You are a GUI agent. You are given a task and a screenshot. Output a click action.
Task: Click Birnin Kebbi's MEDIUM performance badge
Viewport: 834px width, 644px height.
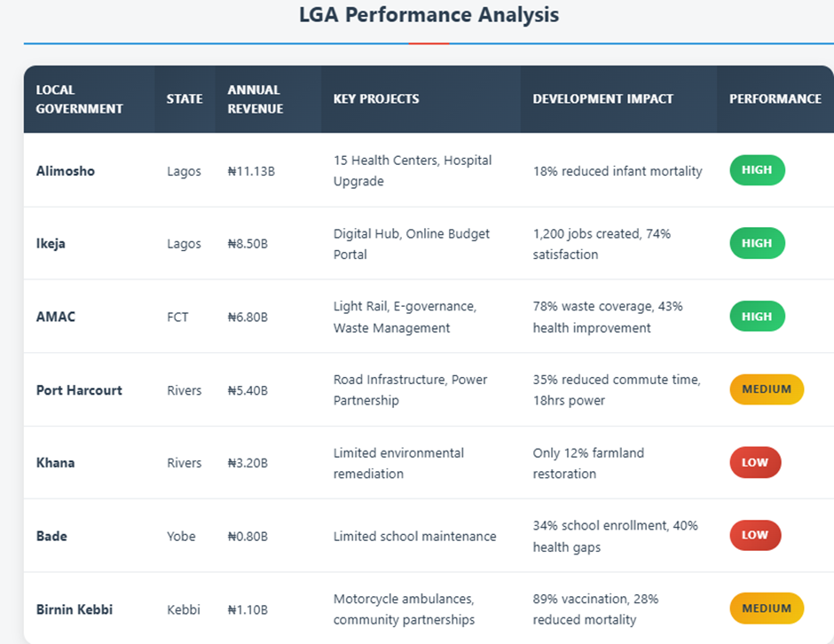click(x=767, y=609)
